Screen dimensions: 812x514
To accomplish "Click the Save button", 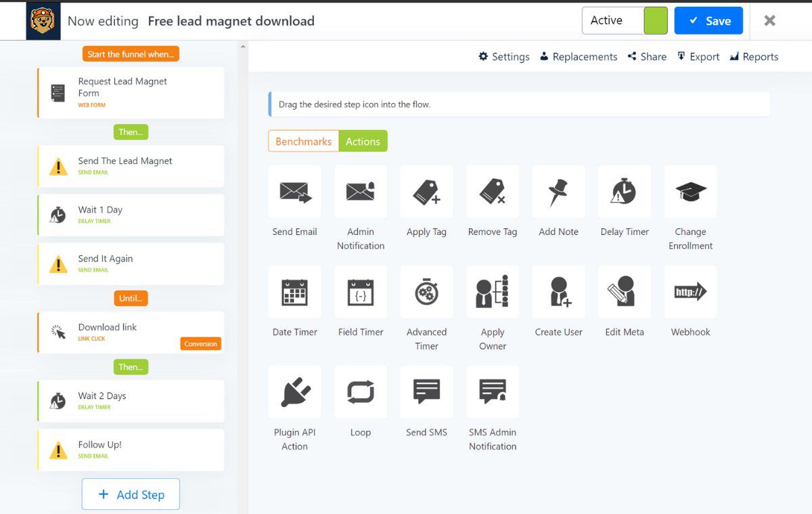I will click(708, 20).
